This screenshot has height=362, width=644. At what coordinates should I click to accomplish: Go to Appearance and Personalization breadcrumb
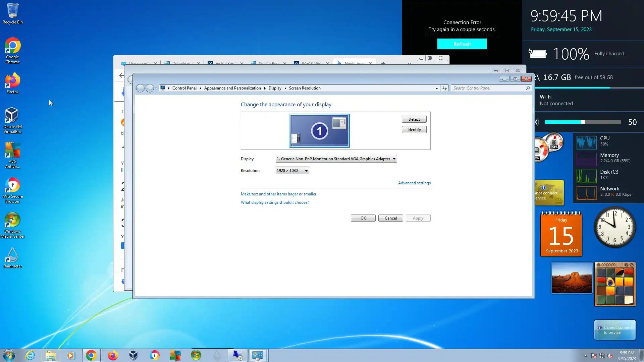pos(232,88)
